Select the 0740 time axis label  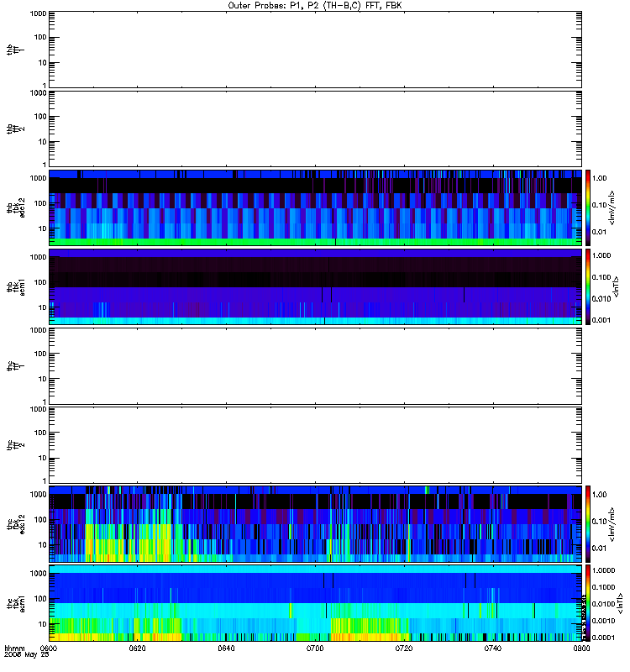(492, 648)
